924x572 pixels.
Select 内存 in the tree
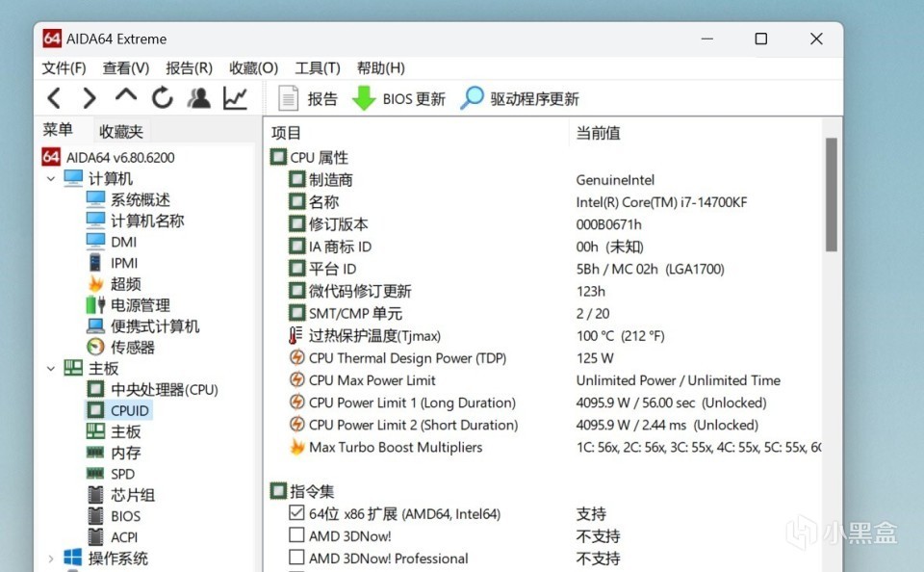115,453
